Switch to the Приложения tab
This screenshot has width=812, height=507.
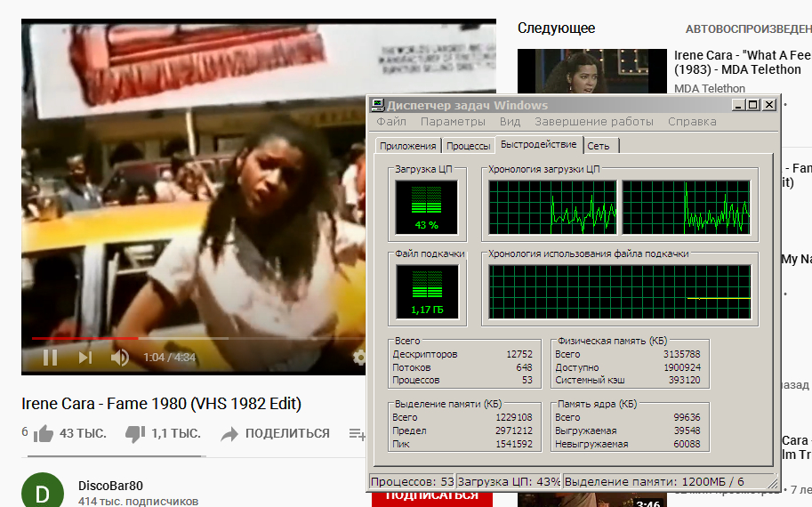407,146
